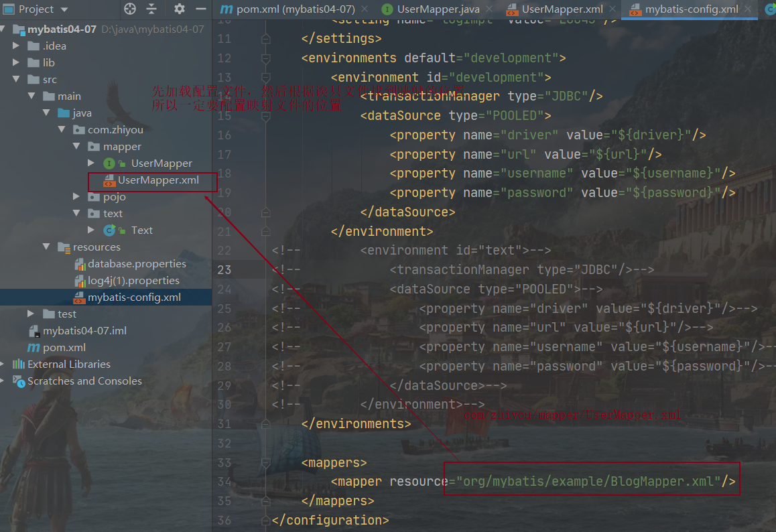Open Project panel settings gear

click(179, 9)
